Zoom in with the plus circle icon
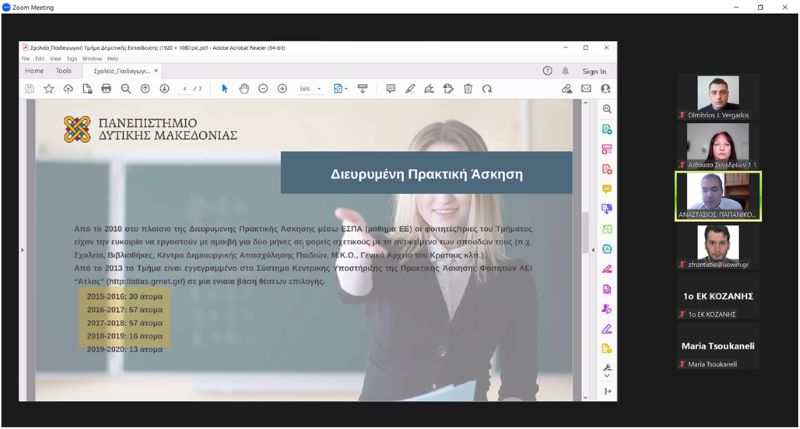The height and width of the screenshot is (429, 800). pyautogui.click(x=282, y=89)
